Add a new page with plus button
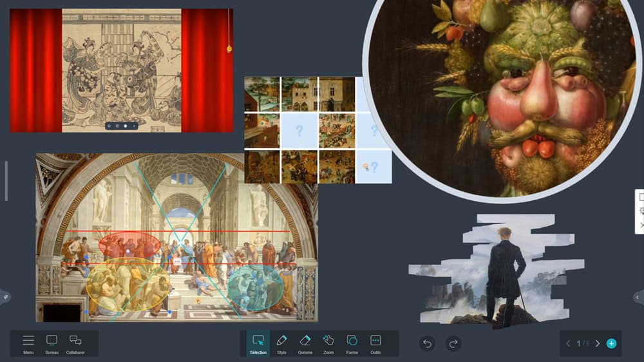 click(611, 343)
